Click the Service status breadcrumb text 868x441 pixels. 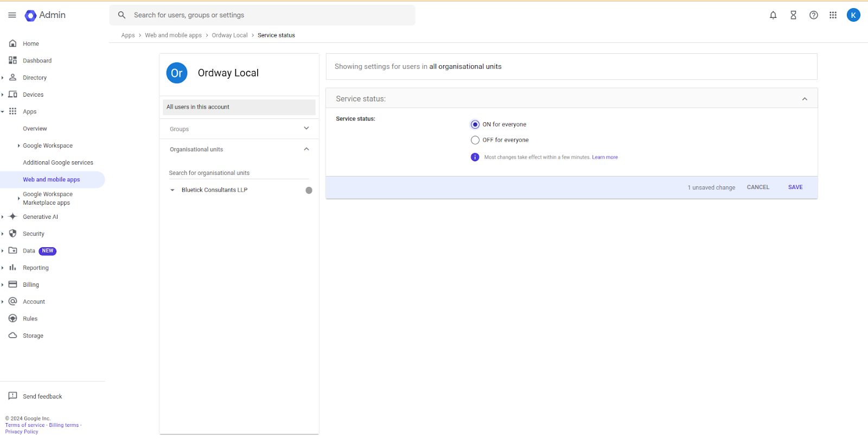tap(276, 35)
